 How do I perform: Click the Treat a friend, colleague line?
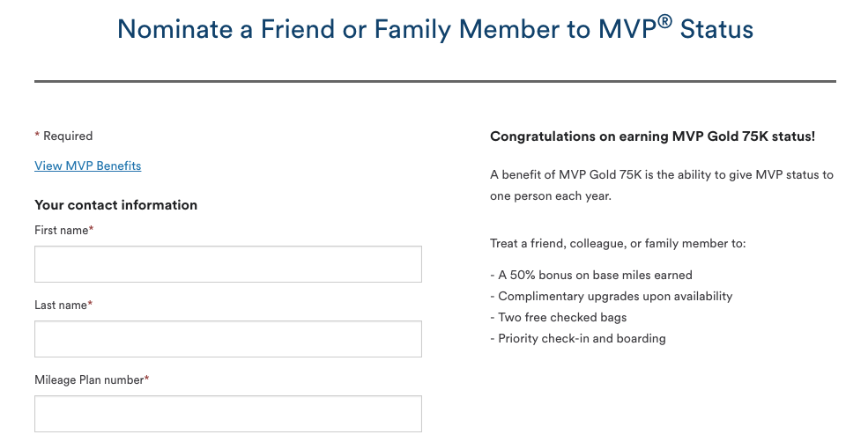click(x=618, y=243)
